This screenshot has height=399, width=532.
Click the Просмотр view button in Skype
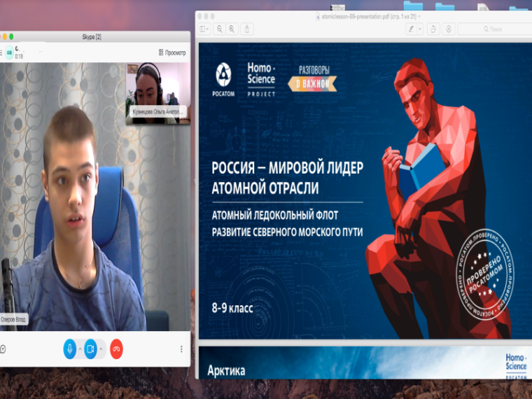[172, 52]
